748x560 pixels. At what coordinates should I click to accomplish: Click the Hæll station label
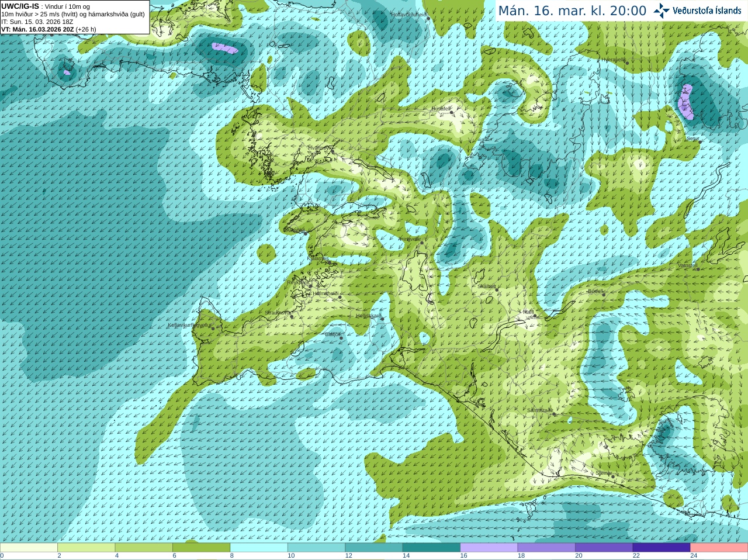[528, 312]
